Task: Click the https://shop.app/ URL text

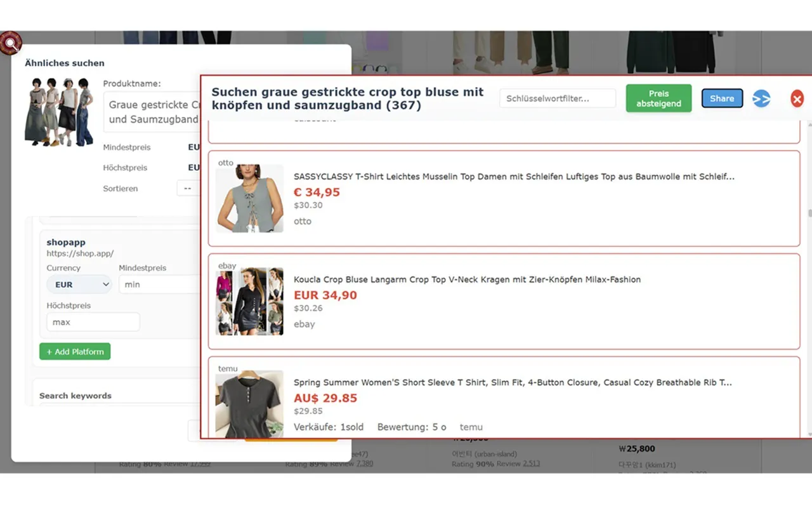Action: pos(80,253)
